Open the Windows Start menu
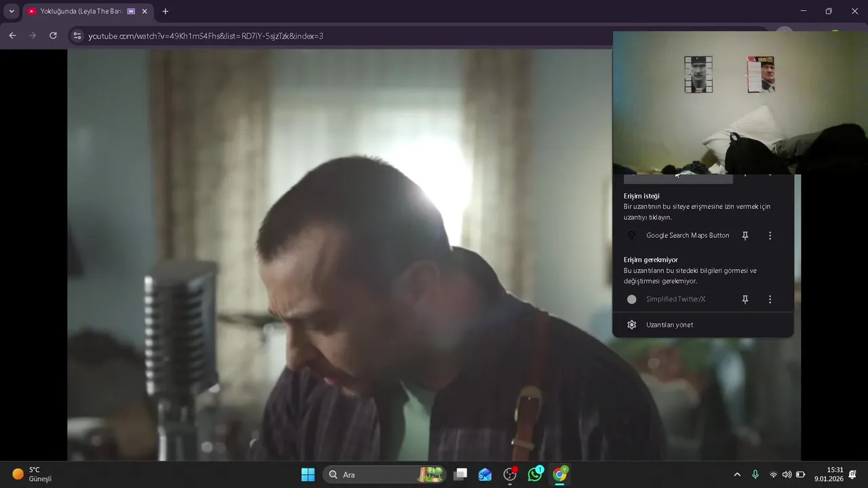 (x=308, y=474)
